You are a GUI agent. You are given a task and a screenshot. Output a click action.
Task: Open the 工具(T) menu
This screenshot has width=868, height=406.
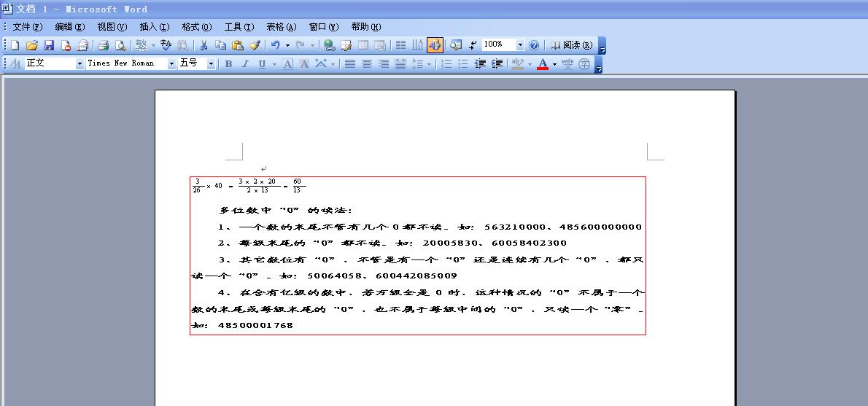239,26
